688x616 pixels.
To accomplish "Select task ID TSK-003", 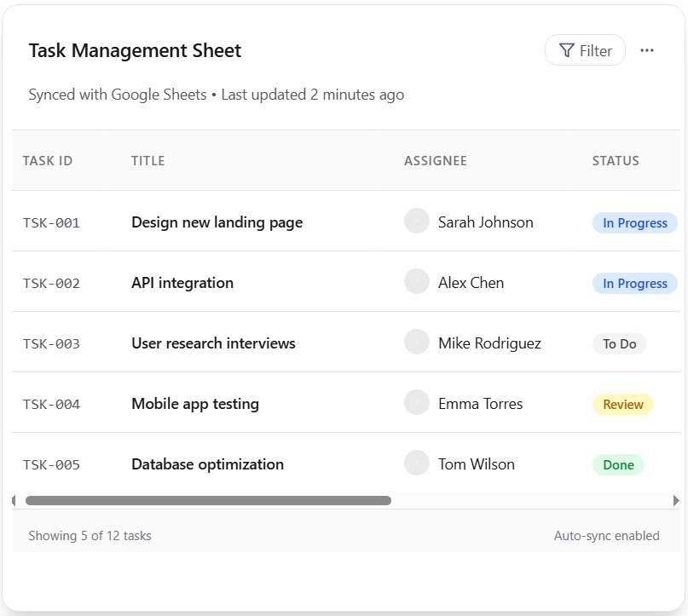I will [51, 344].
